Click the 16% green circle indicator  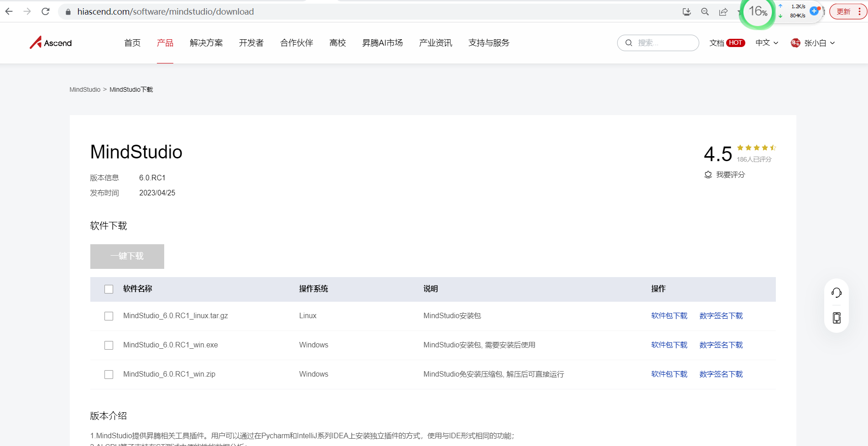[x=758, y=12]
